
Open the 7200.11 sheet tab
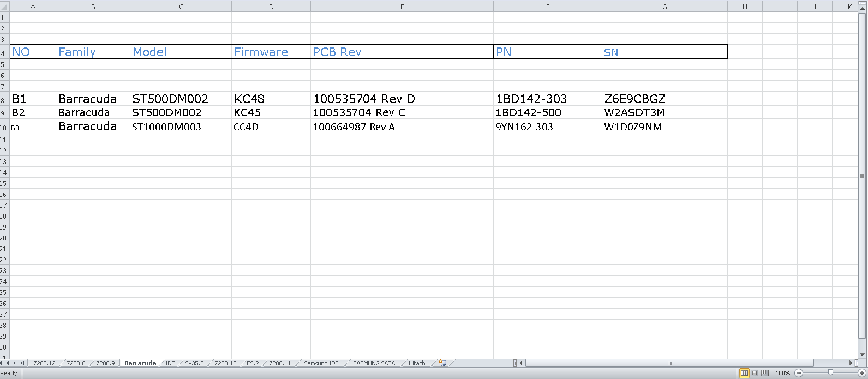(x=280, y=363)
